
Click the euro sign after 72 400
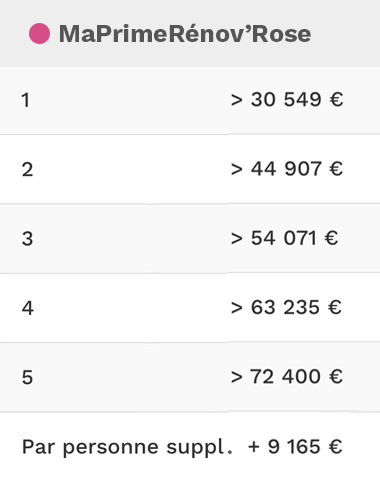pos(336,376)
